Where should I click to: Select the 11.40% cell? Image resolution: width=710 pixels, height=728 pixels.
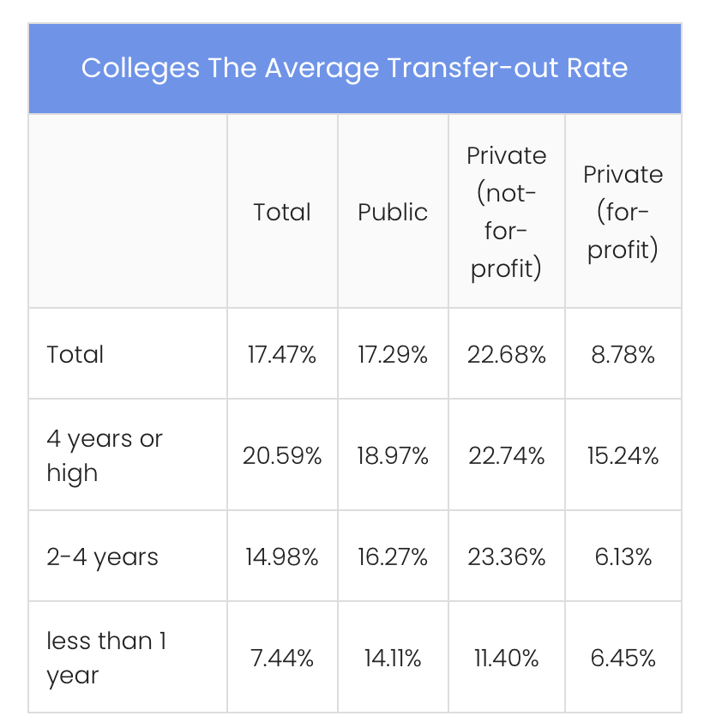pos(506,658)
